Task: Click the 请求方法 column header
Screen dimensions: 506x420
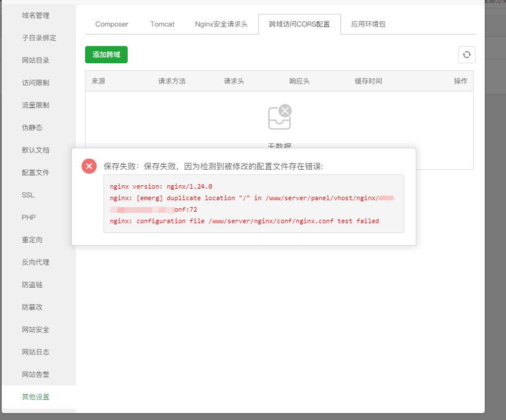Action: point(172,81)
